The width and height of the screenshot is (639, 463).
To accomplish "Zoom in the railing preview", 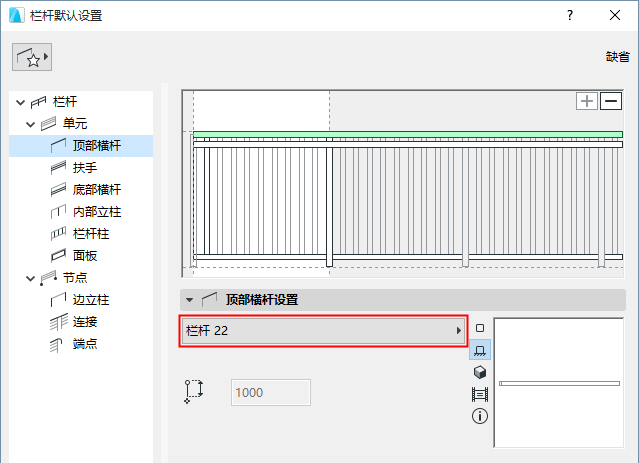I will point(587,101).
